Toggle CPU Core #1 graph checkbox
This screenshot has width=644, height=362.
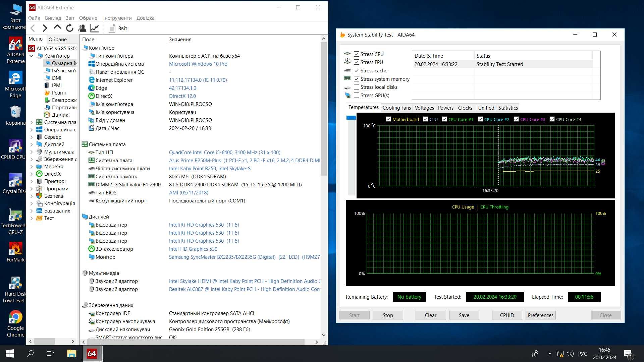coord(444,119)
